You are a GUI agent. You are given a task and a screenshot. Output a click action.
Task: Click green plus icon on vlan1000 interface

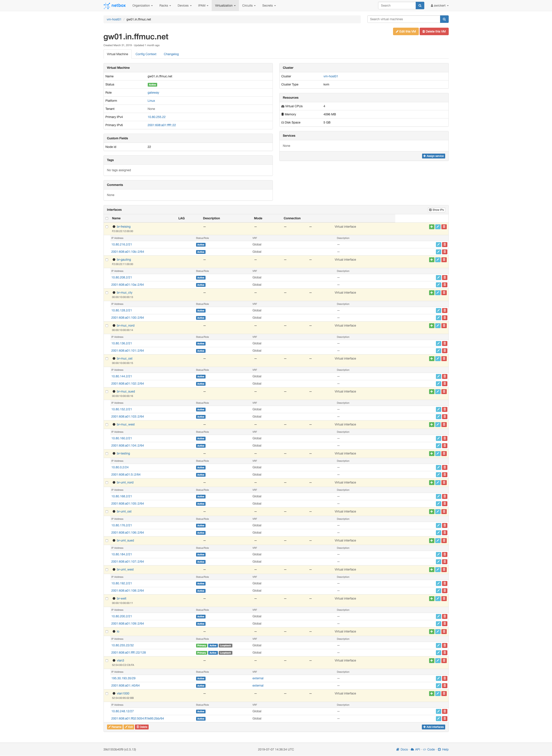coord(431,694)
